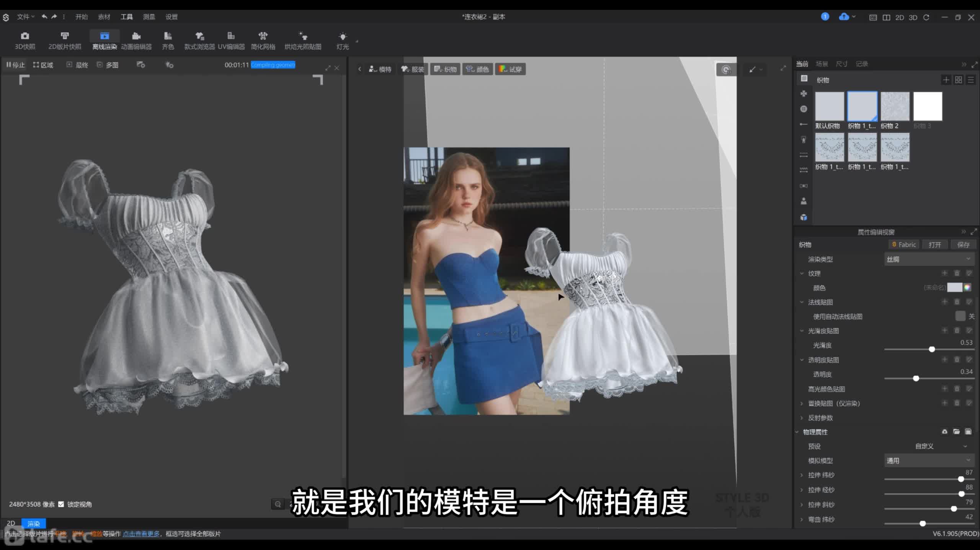Click the save disk icon in 物理属性 row
Image resolution: width=980 pixels, height=550 pixels.
[x=968, y=432]
